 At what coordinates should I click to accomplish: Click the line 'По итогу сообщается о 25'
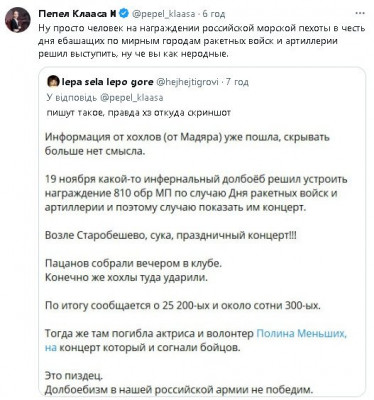(x=183, y=306)
